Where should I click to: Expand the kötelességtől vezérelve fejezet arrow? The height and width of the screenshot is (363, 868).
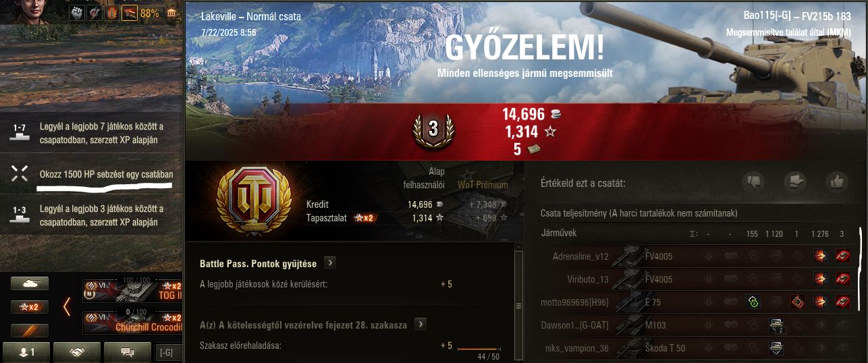tap(421, 325)
